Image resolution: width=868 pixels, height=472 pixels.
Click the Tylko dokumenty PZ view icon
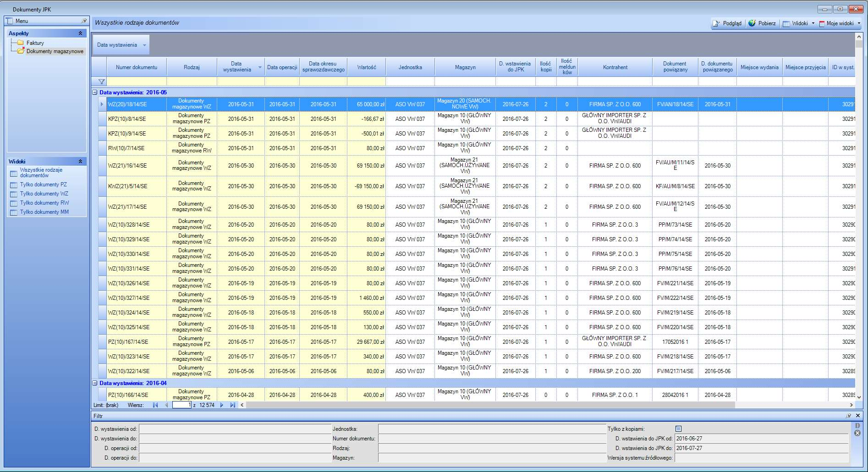(14, 185)
